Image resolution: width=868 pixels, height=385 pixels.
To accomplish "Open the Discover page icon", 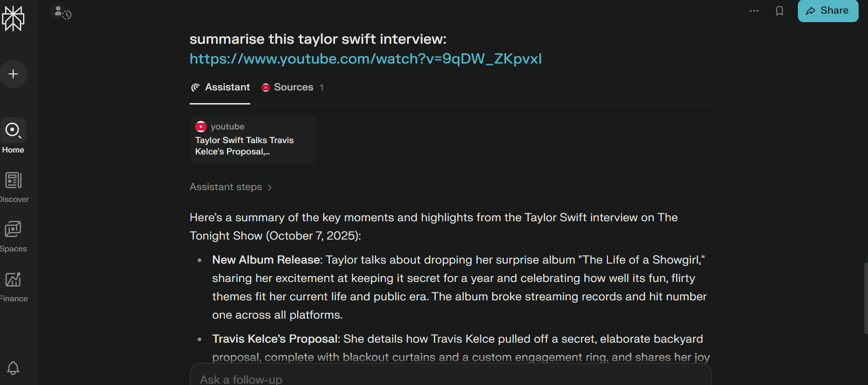I will coord(13,180).
